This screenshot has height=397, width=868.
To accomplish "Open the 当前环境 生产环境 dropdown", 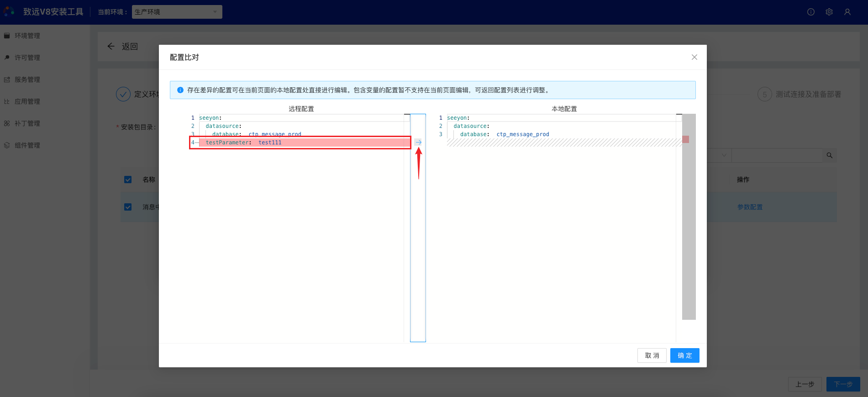I will coord(177,12).
